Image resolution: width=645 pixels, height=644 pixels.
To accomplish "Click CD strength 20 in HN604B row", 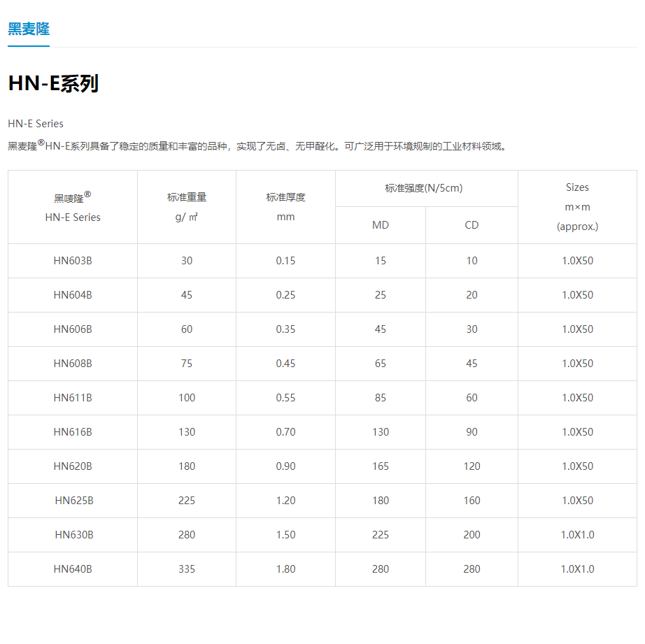I will coord(472,295).
